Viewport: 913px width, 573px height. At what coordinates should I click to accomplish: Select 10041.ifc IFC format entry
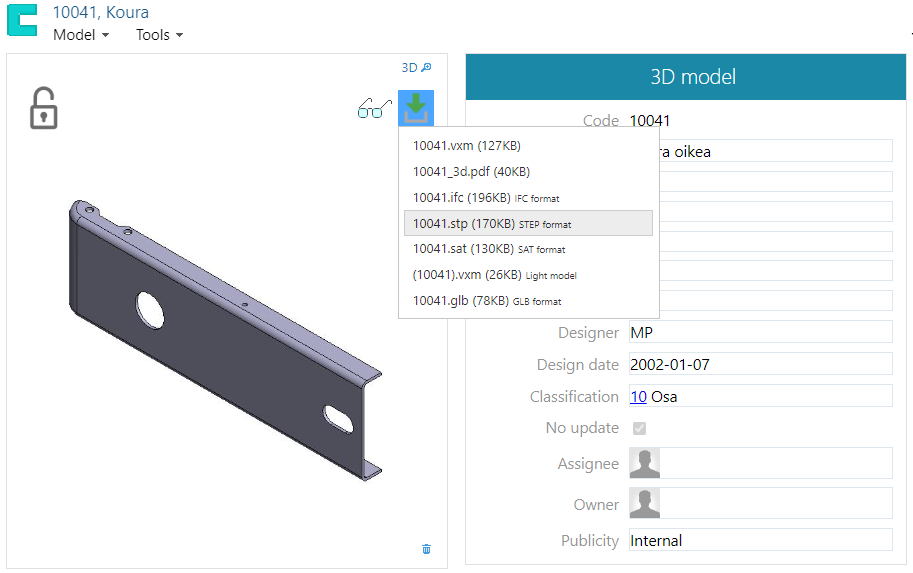[486, 198]
